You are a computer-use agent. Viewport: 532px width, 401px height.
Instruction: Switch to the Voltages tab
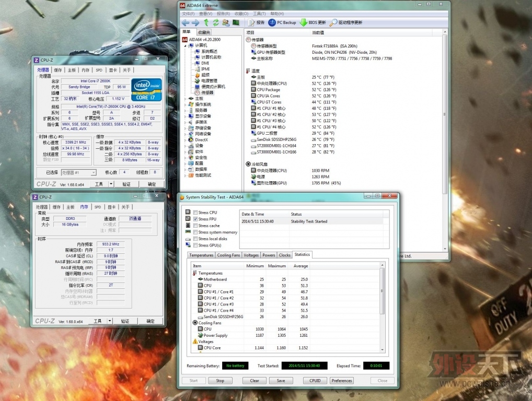click(x=251, y=255)
